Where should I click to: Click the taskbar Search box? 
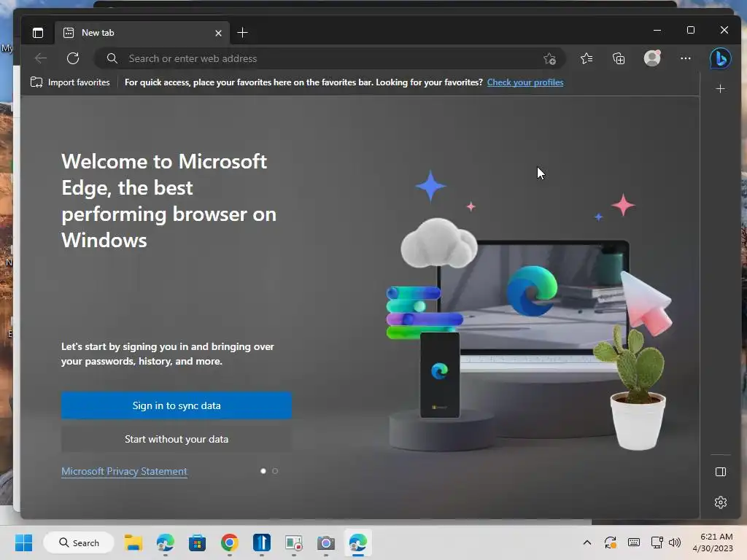click(x=79, y=542)
